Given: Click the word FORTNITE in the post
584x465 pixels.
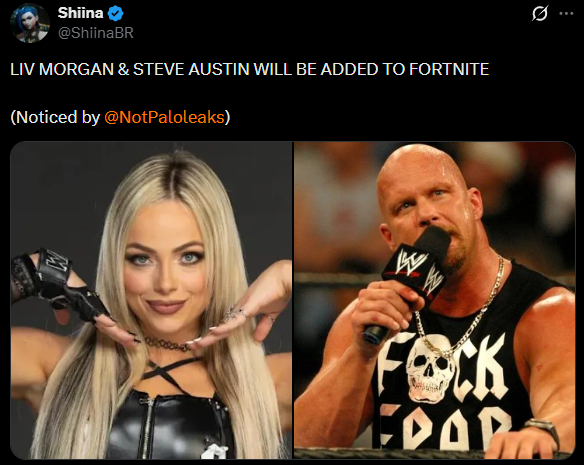Looking at the screenshot, I should [x=449, y=69].
